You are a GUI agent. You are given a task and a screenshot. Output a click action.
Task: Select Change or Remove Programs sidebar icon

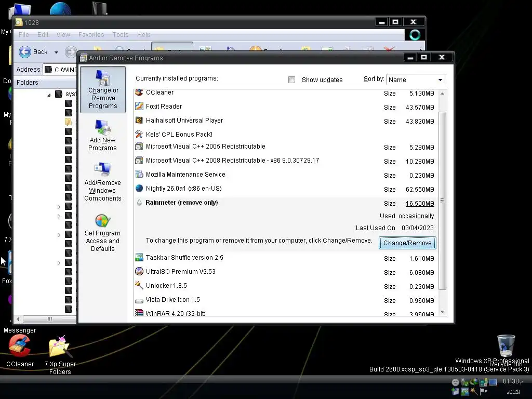coord(103,89)
